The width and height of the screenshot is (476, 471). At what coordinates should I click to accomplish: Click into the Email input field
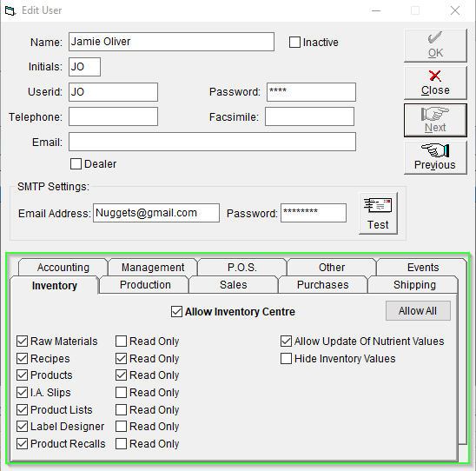pyautogui.click(x=212, y=142)
